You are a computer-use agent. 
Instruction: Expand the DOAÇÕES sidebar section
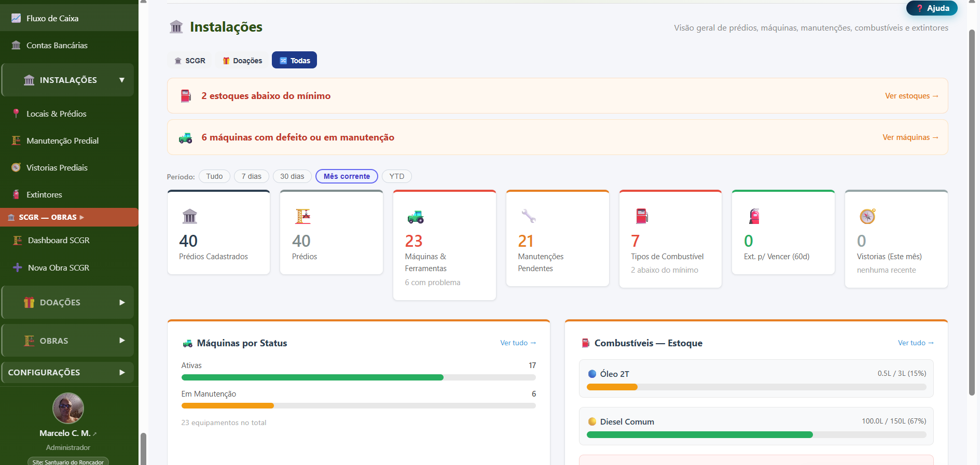[67, 302]
